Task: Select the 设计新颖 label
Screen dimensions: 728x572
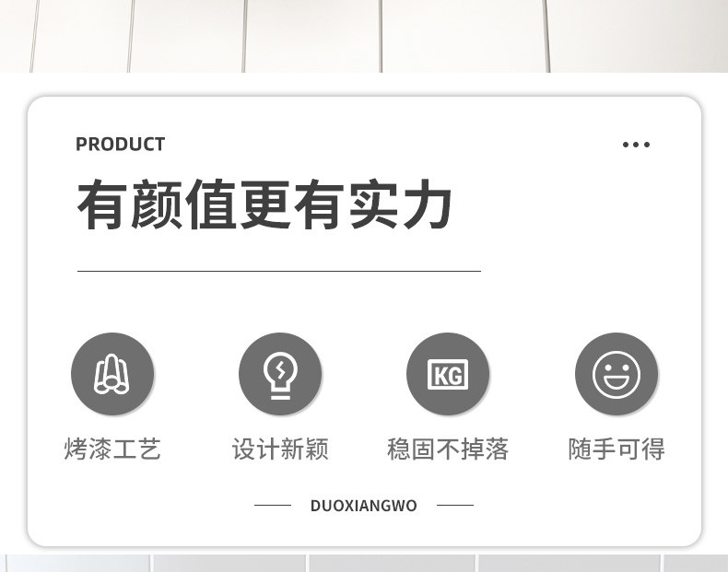Action: pyautogui.click(x=280, y=449)
